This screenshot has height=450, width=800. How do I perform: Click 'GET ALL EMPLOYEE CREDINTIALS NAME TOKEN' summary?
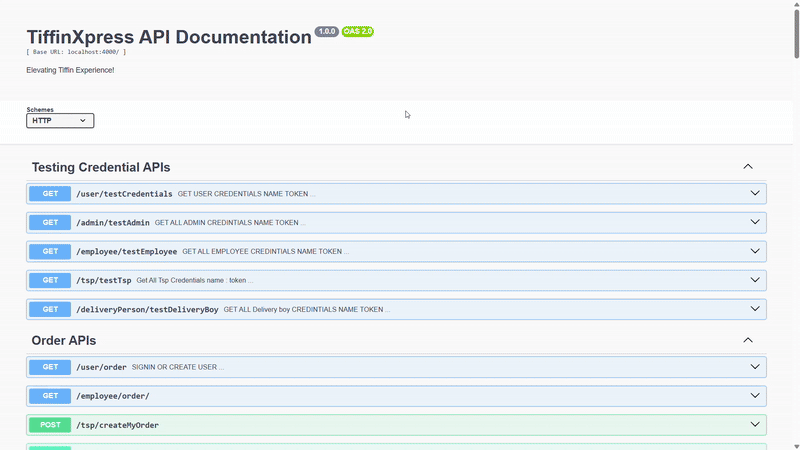point(262,252)
